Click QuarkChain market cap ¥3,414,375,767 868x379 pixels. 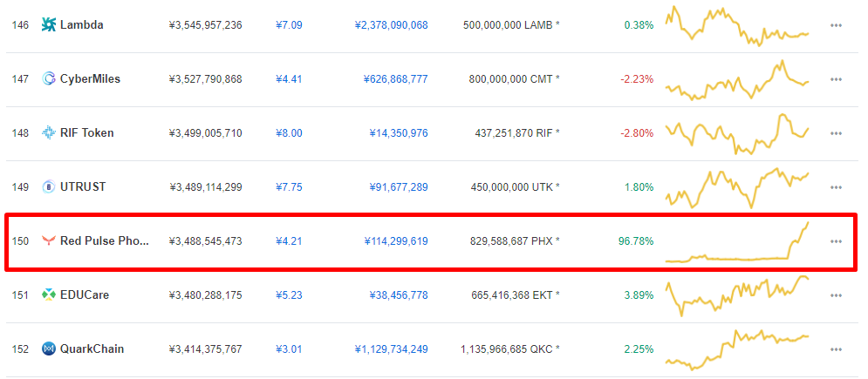pos(205,349)
